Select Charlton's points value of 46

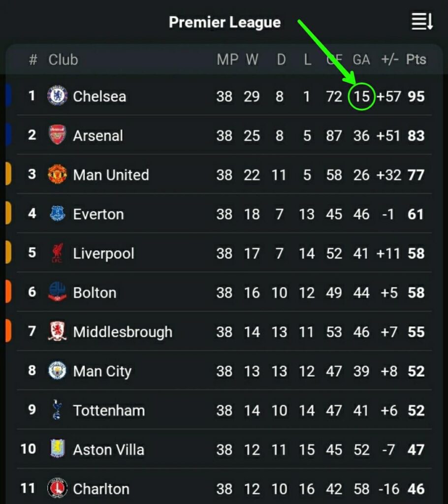click(x=416, y=489)
